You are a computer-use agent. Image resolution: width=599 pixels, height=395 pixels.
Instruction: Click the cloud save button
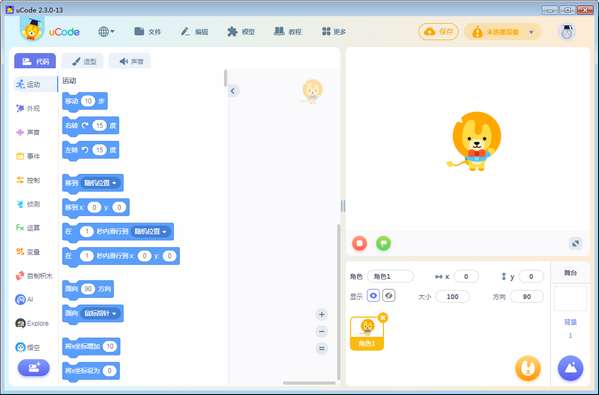point(438,32)
